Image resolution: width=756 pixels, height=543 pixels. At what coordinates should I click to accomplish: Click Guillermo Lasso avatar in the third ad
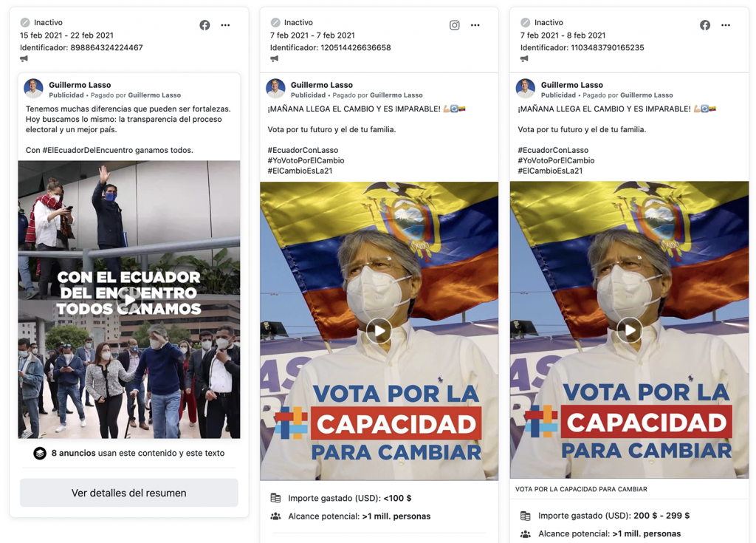coord(526,89)
